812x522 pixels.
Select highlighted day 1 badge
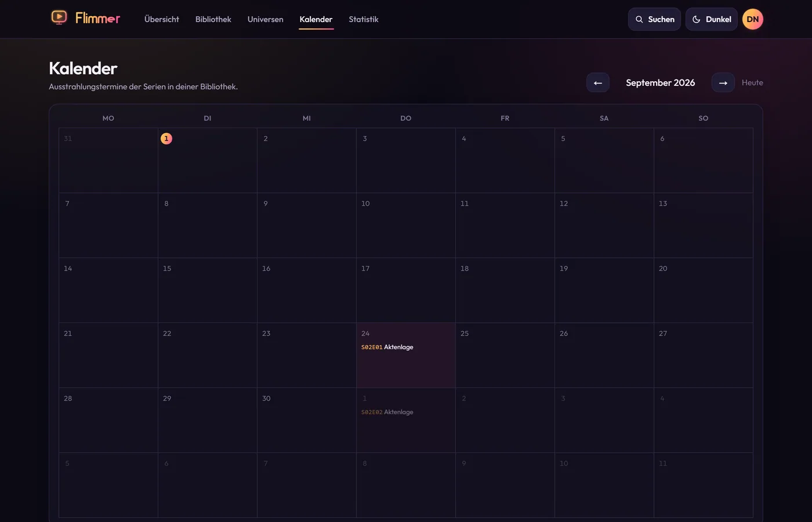pos(166,139)
